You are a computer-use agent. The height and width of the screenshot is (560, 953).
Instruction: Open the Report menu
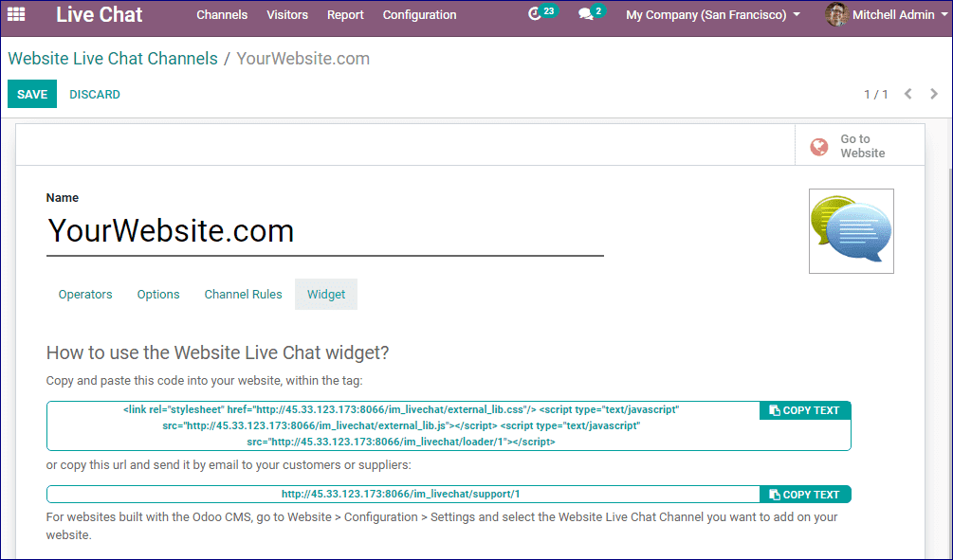345,14
